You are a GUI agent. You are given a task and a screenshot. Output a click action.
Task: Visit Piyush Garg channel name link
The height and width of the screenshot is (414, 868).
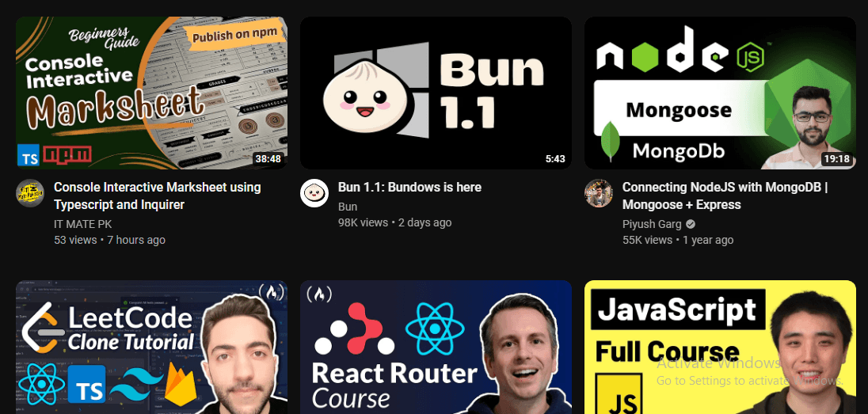(652, 224)
